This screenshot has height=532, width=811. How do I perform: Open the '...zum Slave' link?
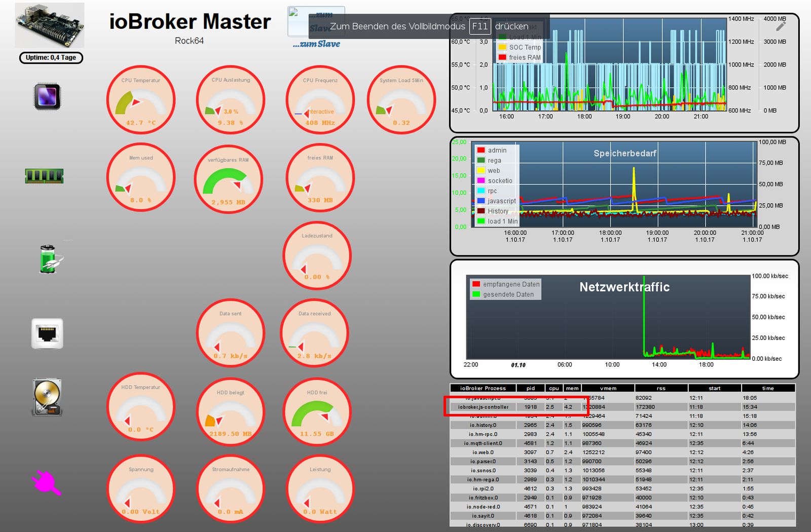click(316, 44)
